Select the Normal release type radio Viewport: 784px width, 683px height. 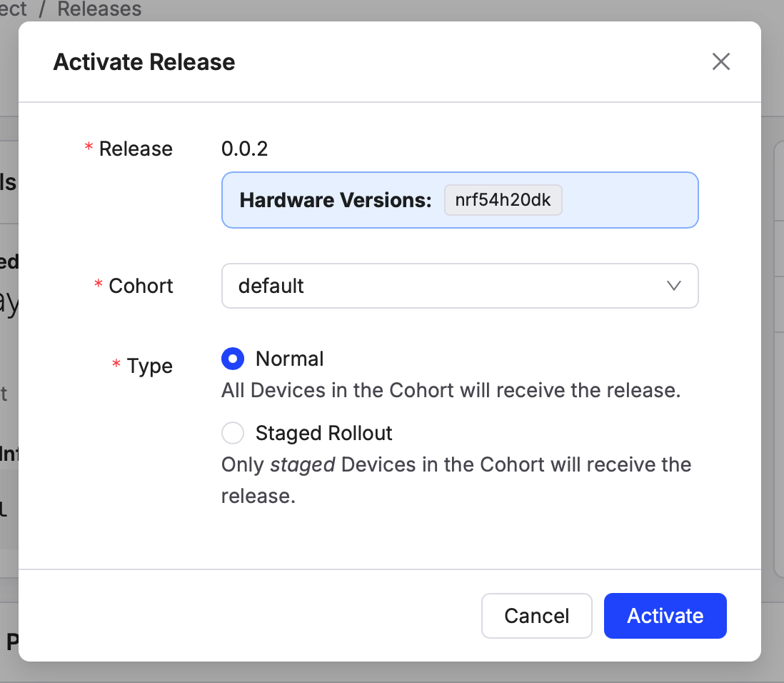pyautogui.click(x=233, y=359)
